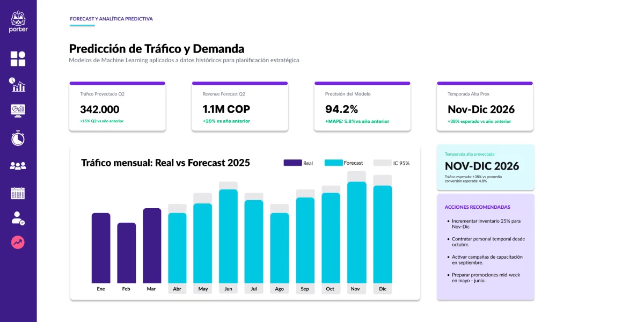Expand the Temporada Alta Prox 2026 card

coord(484,106)
